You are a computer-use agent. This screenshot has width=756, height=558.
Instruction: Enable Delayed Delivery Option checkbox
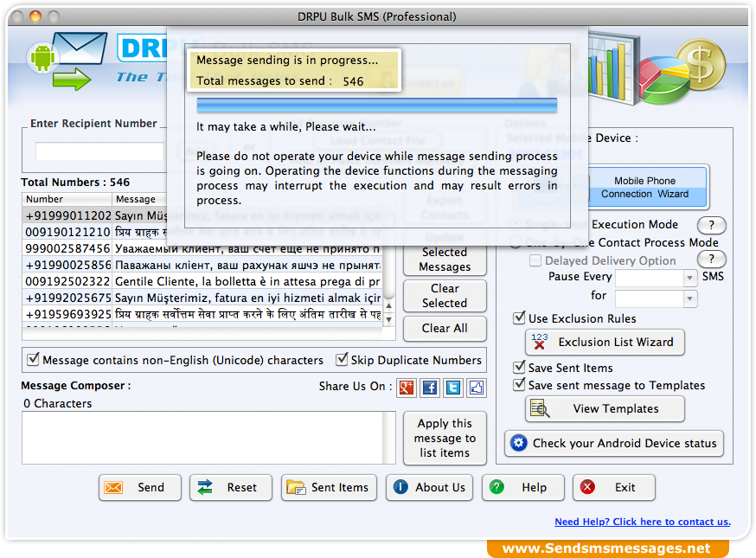point(535,260)
